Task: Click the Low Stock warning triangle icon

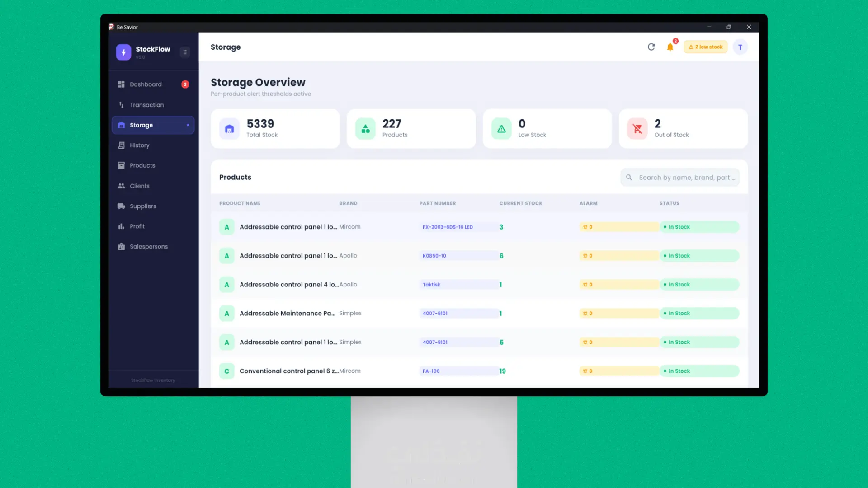Action: tap(501, 129)
